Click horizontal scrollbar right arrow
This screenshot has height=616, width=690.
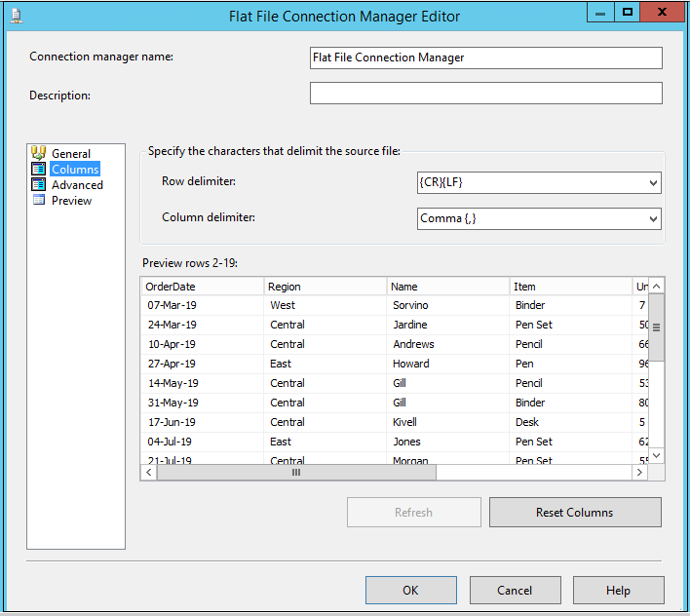click(x=639, y=472)
